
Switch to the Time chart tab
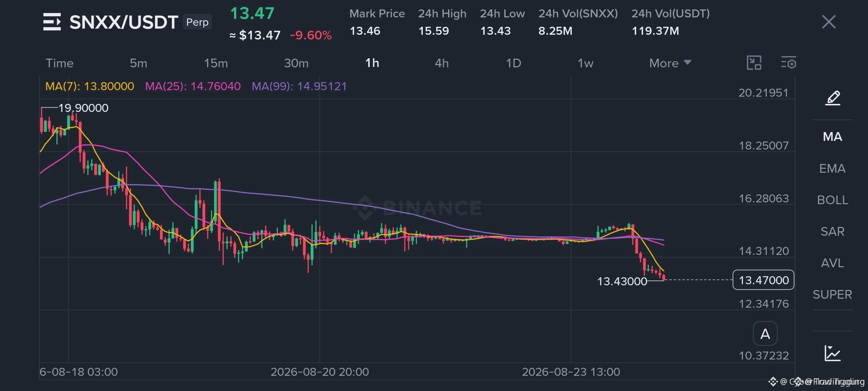[x=60, y=63]
